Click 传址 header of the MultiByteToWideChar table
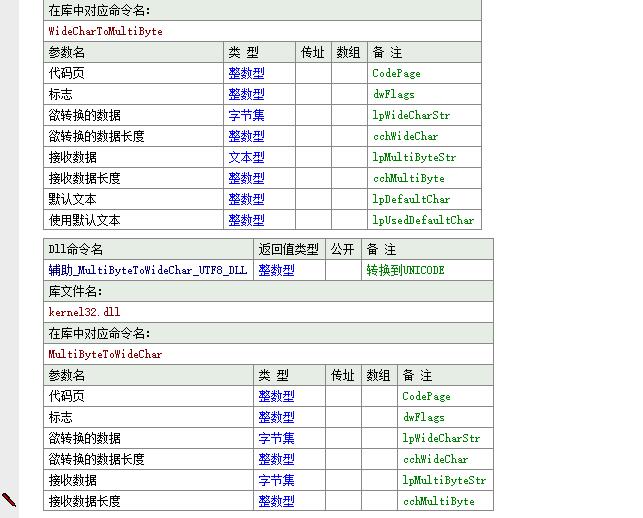 coord(342,375)
